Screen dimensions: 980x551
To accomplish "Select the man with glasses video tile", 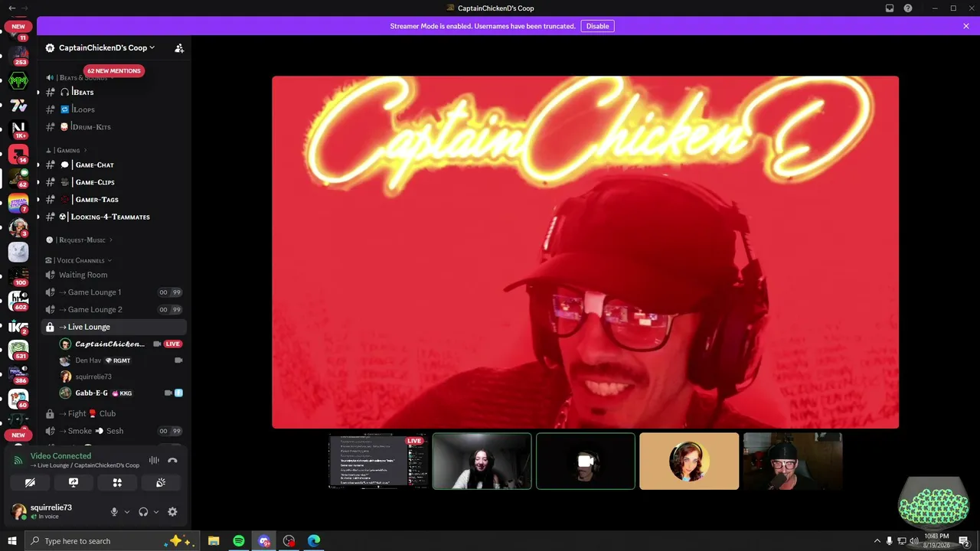I will [x=792, y=461].
